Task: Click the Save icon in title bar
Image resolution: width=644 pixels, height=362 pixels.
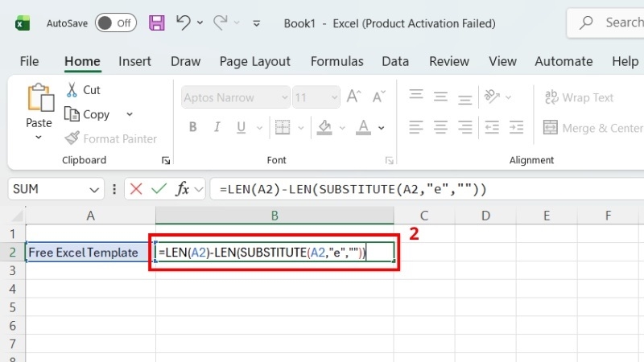Action: point(156,23)
